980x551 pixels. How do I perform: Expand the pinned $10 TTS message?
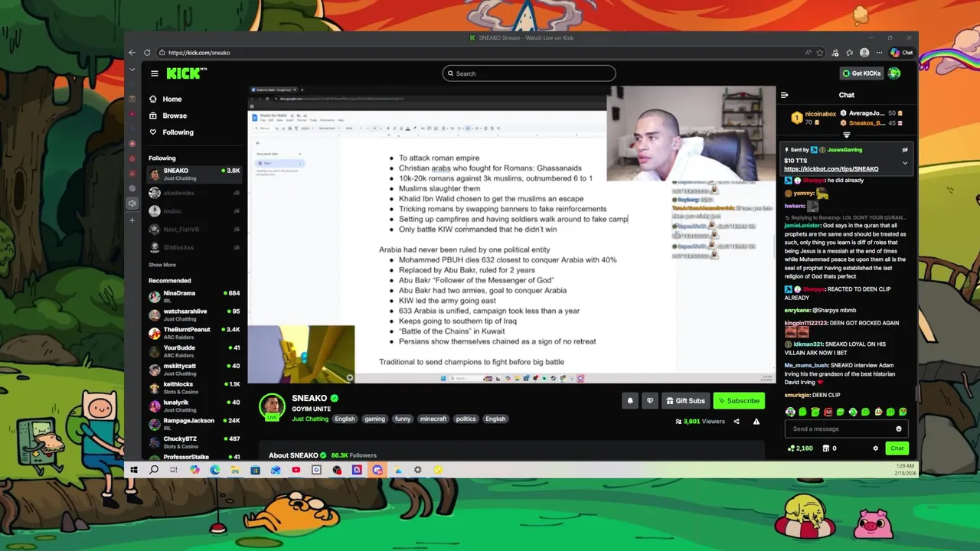(x=904, y=163)
